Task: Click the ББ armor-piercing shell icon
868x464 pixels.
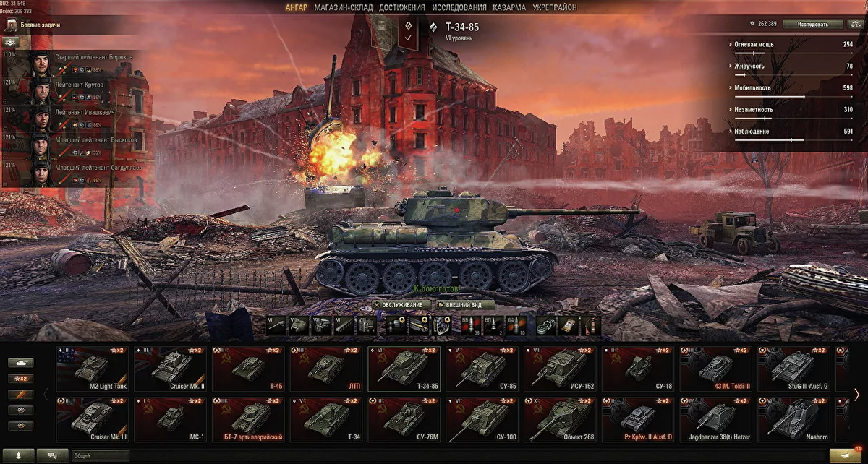Action: [x=472, y=325]
